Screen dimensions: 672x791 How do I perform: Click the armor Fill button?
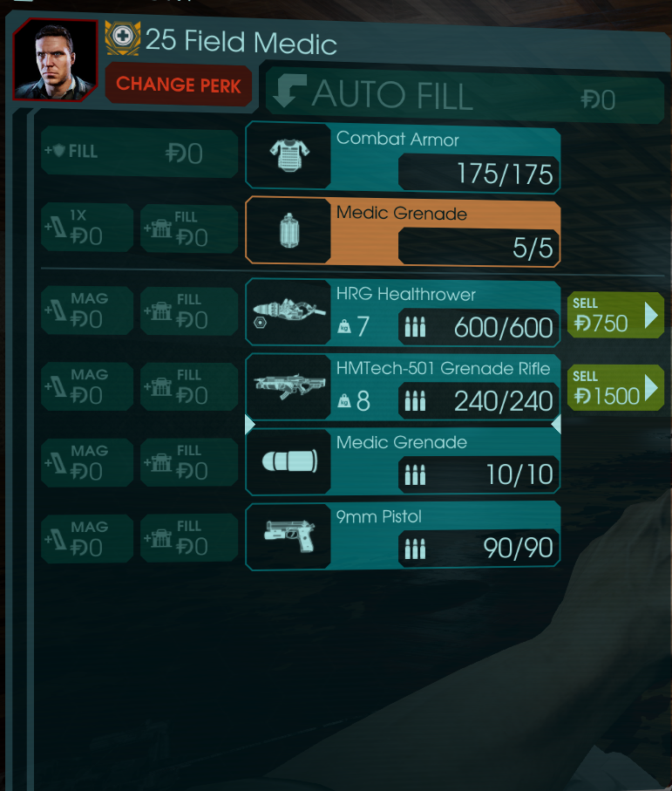point(139,152)
